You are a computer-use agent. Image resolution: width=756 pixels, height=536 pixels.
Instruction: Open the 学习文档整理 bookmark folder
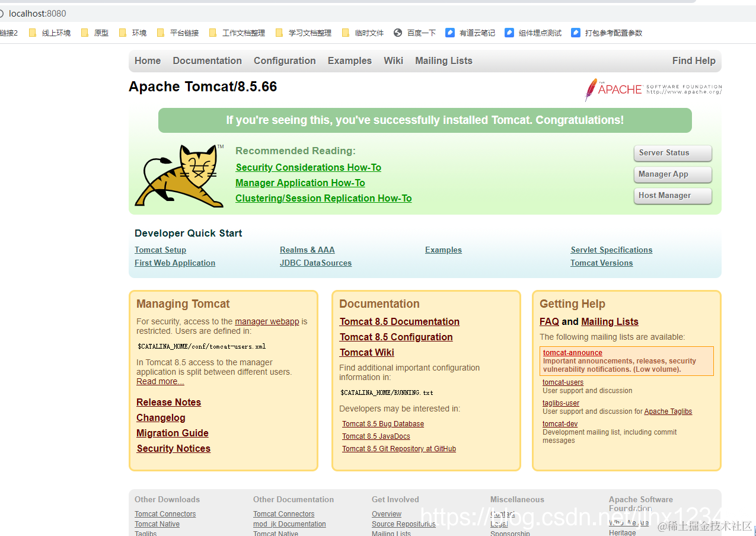click(x=304, y=33)
